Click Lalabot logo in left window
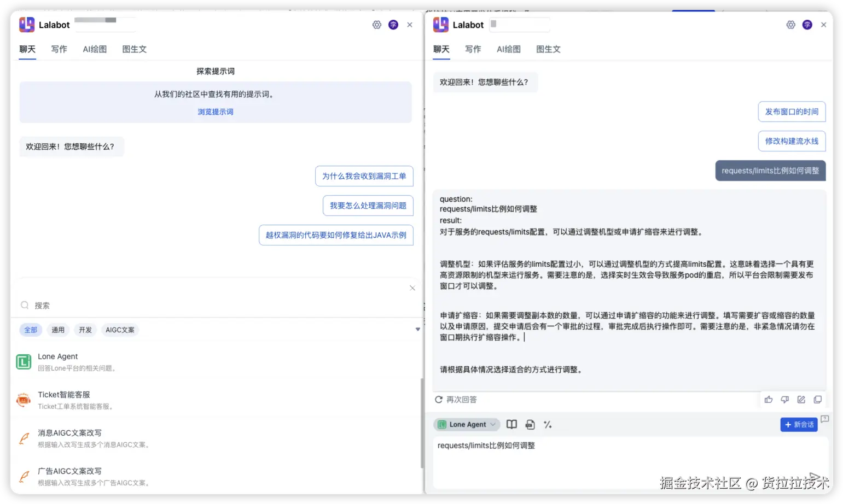The width and height of the screenshot is (843, 504). coord(27,25)
